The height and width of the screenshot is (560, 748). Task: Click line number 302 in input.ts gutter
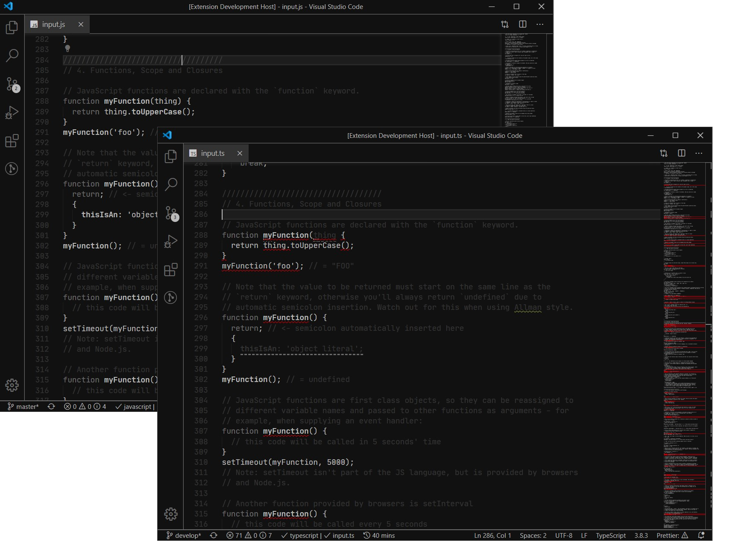201,379
